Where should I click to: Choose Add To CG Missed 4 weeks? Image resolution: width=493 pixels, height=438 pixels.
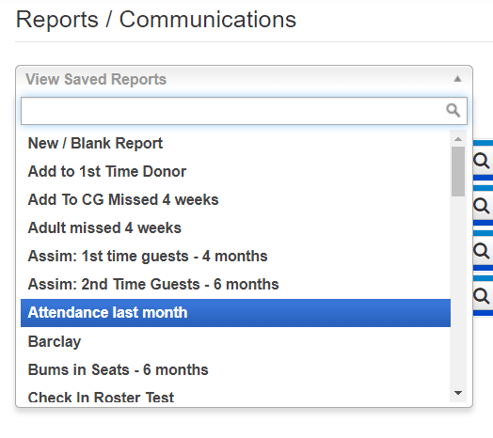tap(236, 200)
